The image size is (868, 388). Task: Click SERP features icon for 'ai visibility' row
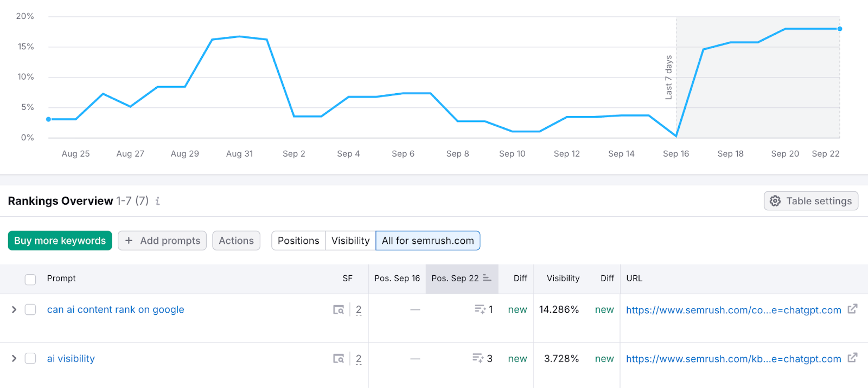339,359
